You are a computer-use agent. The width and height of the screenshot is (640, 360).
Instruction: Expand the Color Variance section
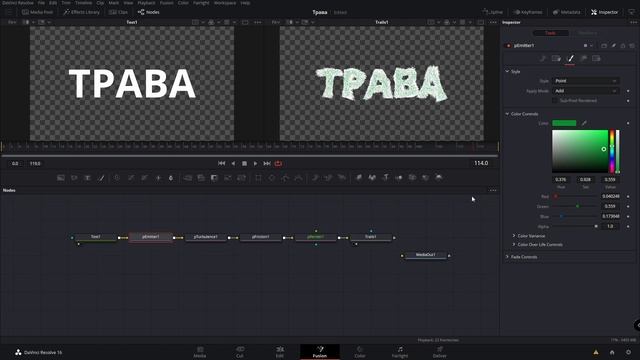pyautogui.click(x=514, y=236)
